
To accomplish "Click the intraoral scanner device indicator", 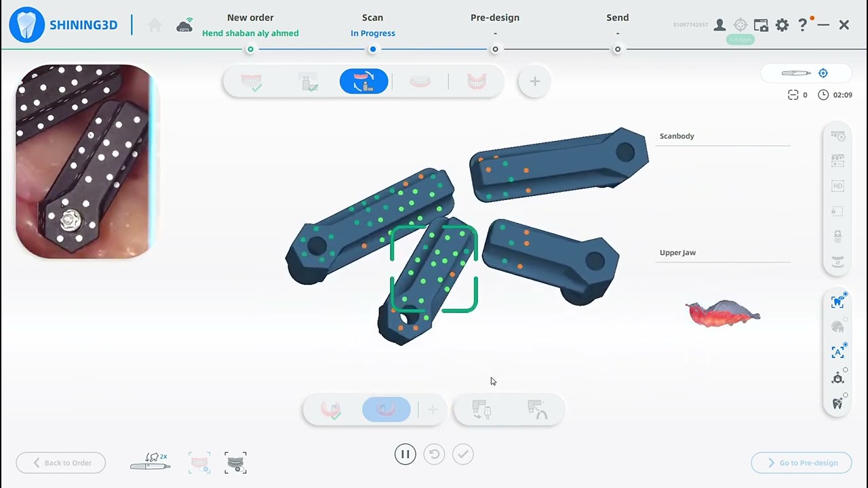I will (795, 73).
